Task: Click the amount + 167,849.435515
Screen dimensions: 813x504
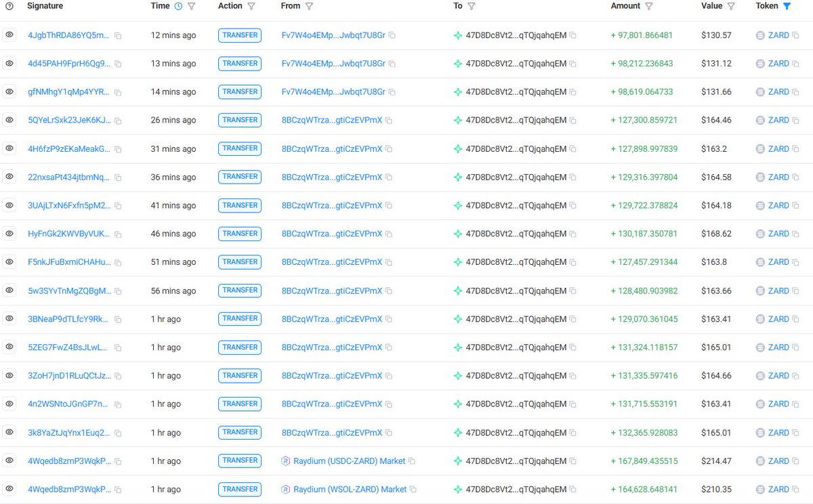Action: (x=644, y=461)
